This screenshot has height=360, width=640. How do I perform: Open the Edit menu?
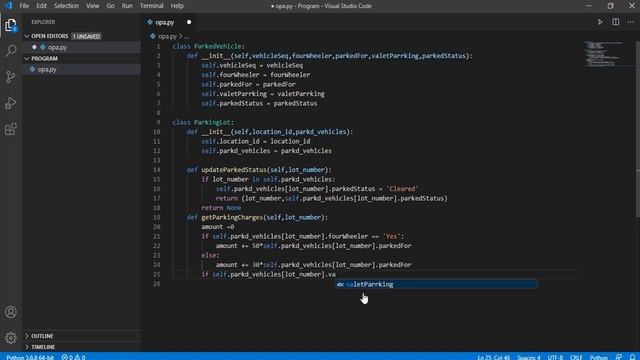pyautogui.click(x=41, y=6)
